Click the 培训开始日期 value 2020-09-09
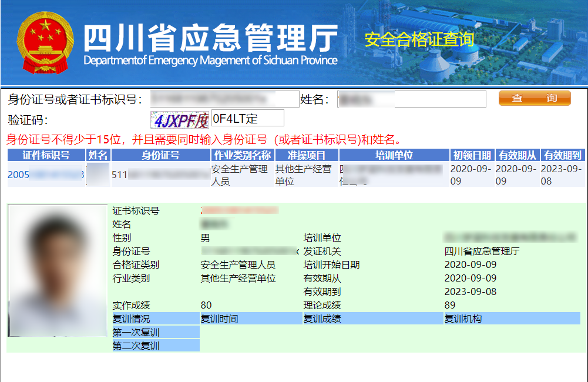 click(x=471, y=265)
